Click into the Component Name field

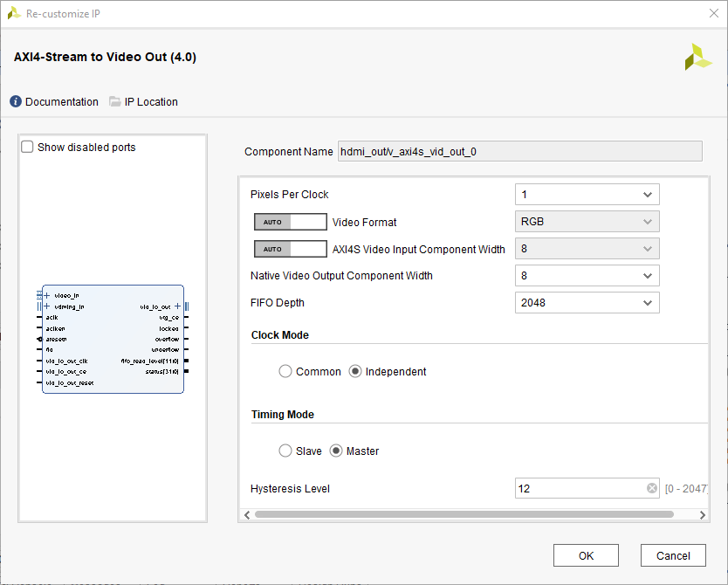(x=519, y=152)
